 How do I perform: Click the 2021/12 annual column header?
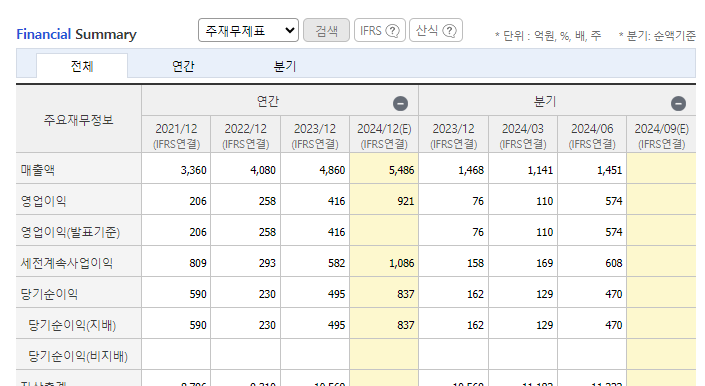(176, 134)
